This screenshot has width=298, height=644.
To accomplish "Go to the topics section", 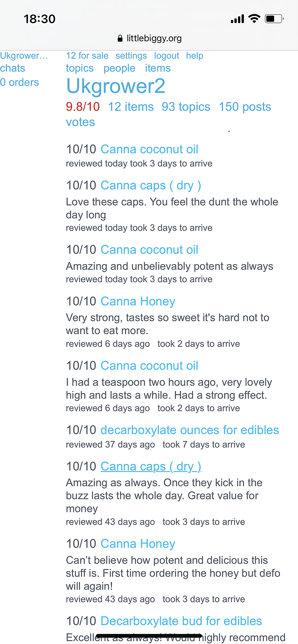I will pos(80,68).
